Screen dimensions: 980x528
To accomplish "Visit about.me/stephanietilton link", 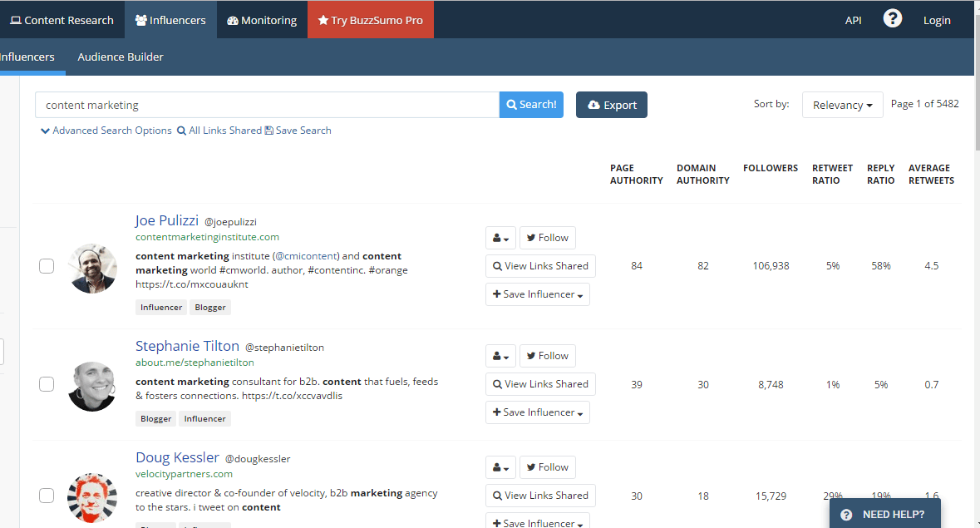I will click(x=195, y=363).
